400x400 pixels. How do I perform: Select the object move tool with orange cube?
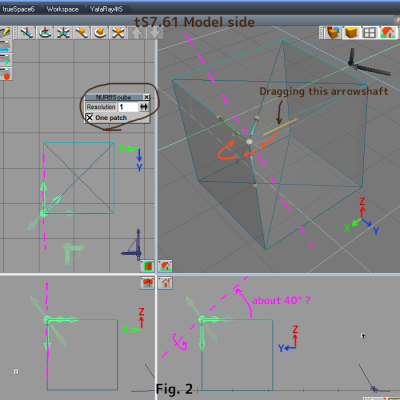81,33
